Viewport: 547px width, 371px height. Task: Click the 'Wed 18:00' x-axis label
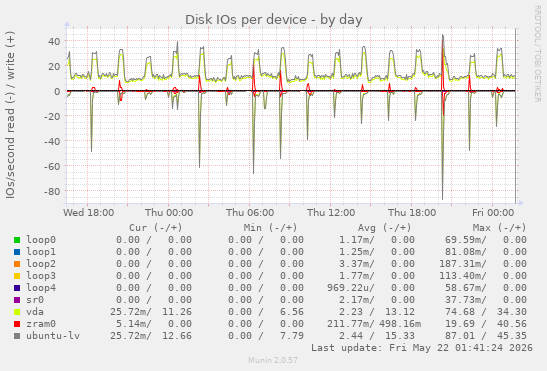click(x=89, y=213)
